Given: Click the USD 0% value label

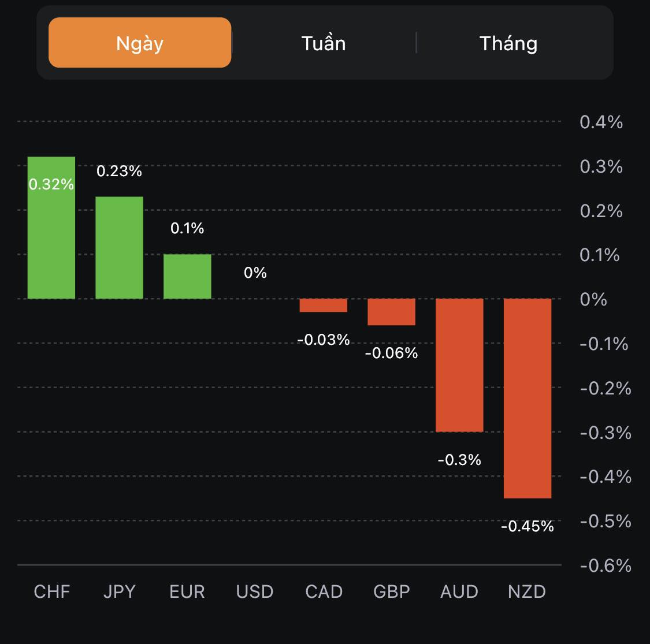Looking at the screenshot, I should 255,273.
